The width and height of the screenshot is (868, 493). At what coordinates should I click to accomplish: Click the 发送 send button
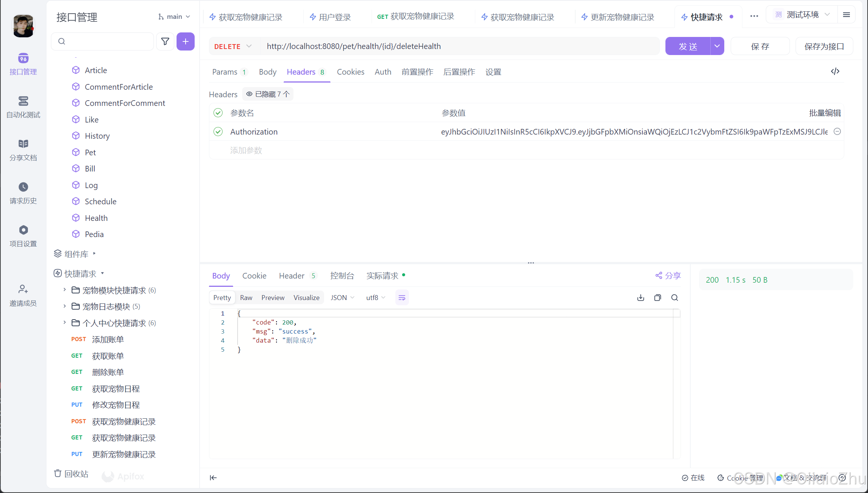click(x=687, y=46)
